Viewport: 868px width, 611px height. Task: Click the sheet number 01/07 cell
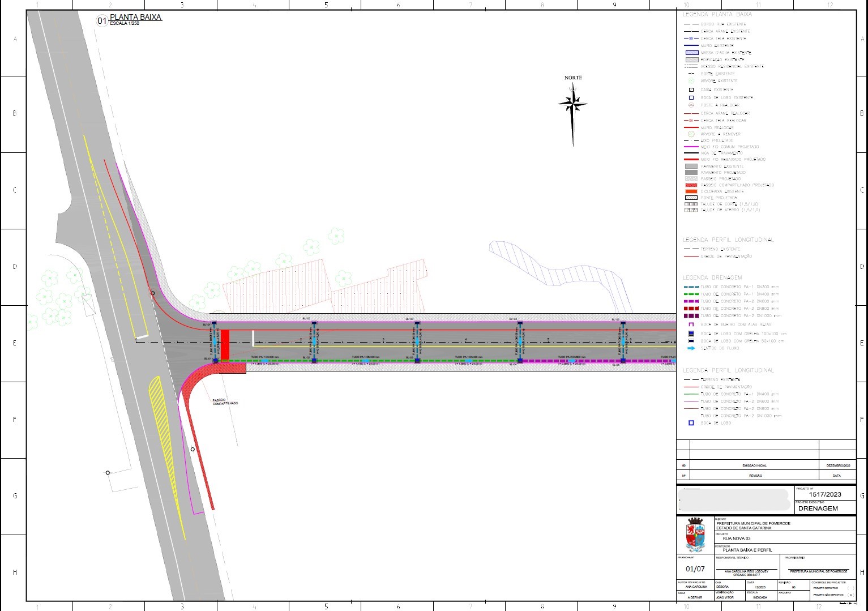pos(695,569)
